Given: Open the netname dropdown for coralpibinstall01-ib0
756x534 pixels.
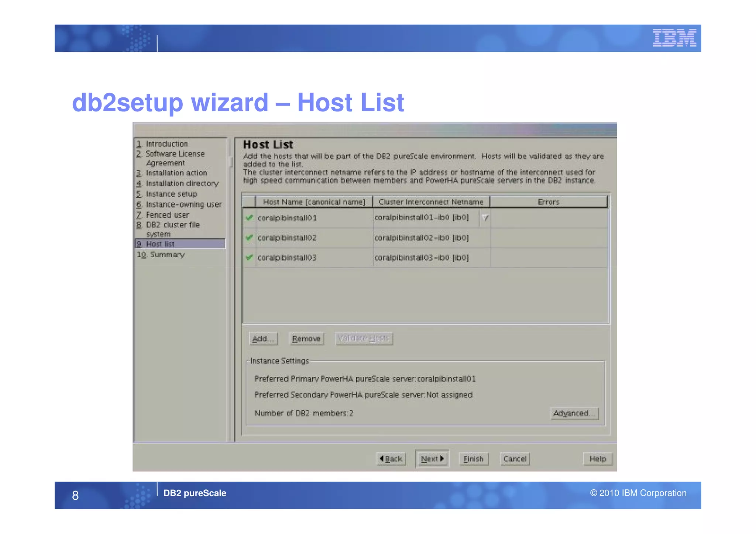Looking at the screenshot, I should click(485, 218).
